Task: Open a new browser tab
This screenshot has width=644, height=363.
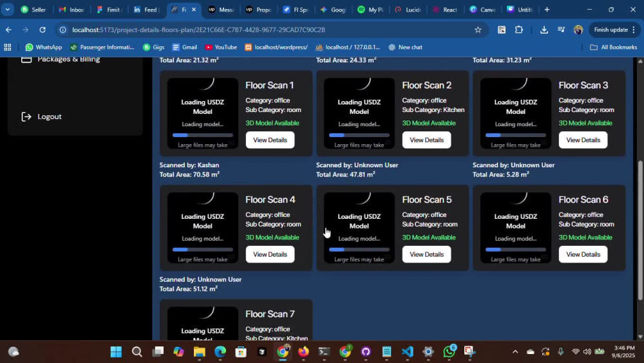Action: click(547, 10)
